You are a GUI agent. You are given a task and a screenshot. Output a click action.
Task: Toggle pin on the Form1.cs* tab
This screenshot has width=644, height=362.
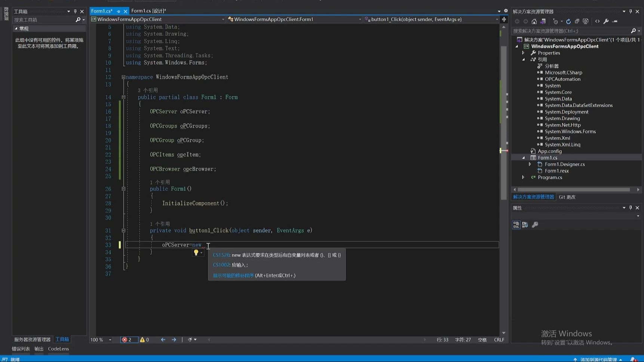click(118, 11)
